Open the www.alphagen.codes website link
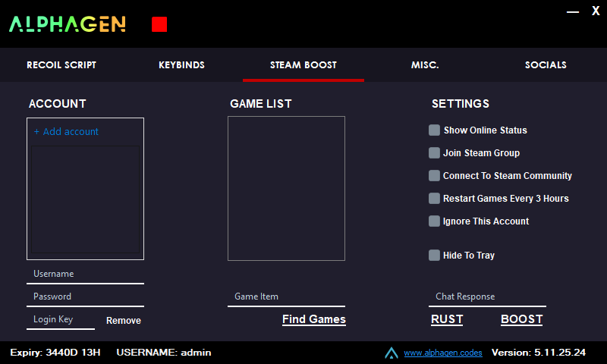This screenshot has height=364, width=607. point(442,353)
